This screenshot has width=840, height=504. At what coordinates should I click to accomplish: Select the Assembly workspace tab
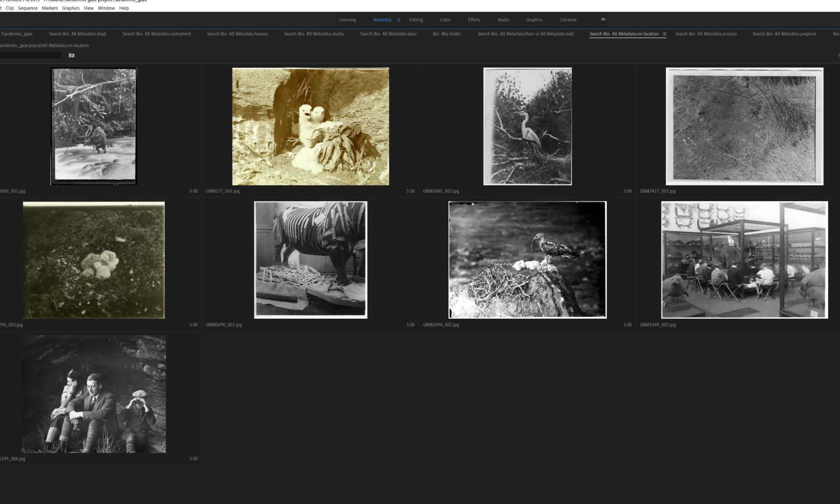click(x=382, y=20)
